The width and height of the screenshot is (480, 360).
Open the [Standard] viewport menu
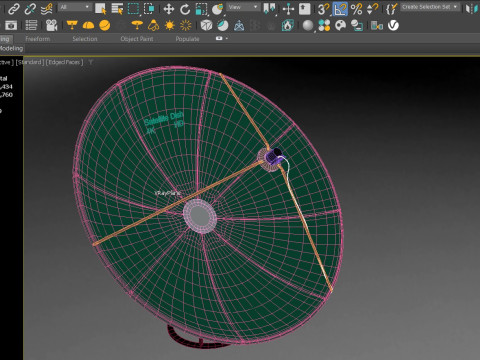[x=30, y=62]
